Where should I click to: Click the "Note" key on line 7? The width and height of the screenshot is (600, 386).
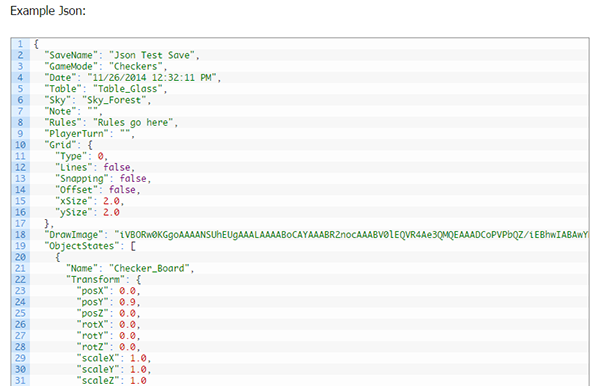pos(60,111)
